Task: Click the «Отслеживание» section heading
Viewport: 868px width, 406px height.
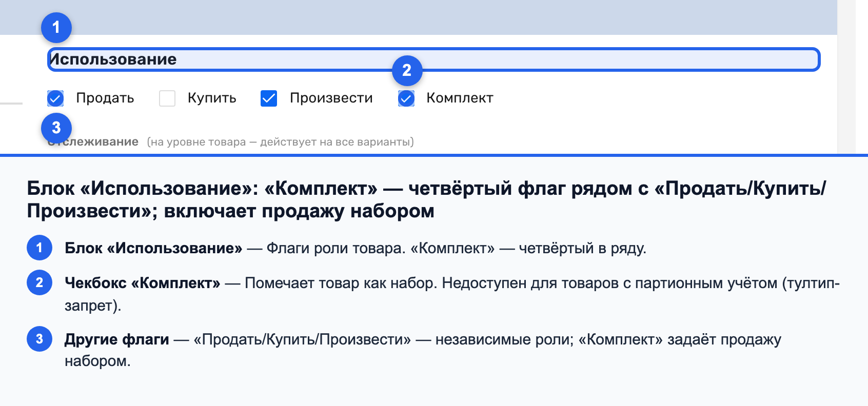Action: 93,142
